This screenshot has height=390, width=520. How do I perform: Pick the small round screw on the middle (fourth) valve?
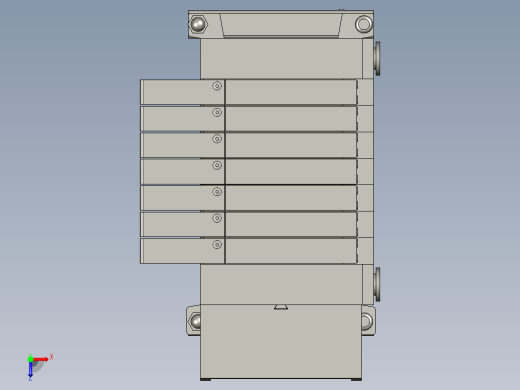coord(217,165)
